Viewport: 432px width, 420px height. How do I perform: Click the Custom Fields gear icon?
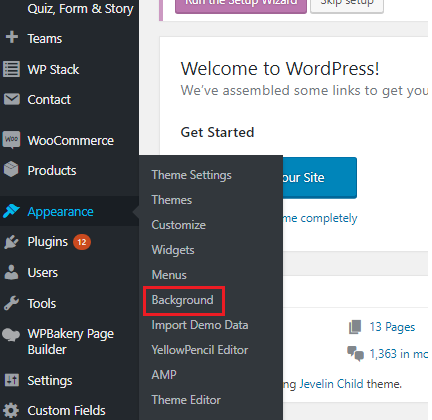point(11,410)
